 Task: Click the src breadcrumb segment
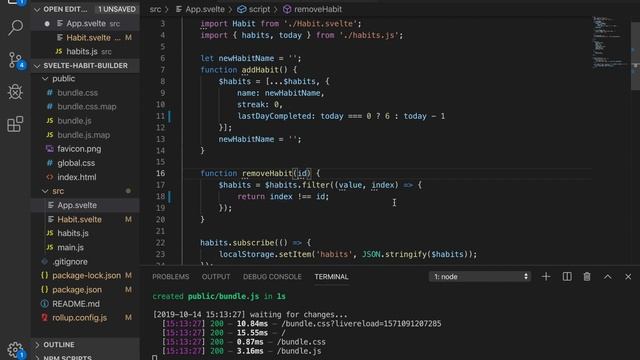pyautogui.click(x=155, y=9)
